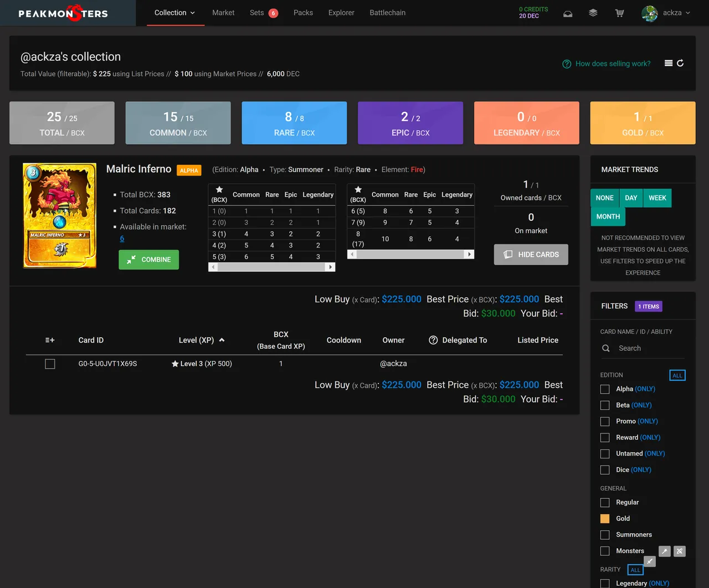Viewport: 709px width, 588px height.
Task: Tick the Reward edition checkbox
Action: click(605, 437)
